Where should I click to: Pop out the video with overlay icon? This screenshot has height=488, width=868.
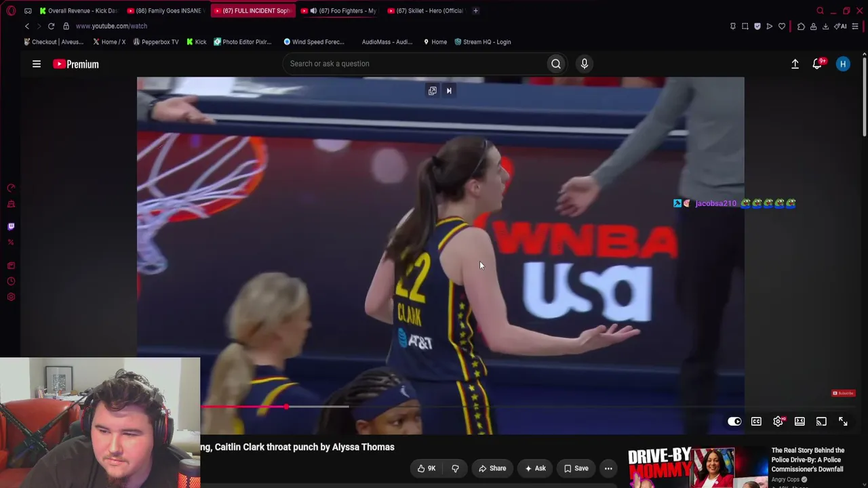click(432, 91)
